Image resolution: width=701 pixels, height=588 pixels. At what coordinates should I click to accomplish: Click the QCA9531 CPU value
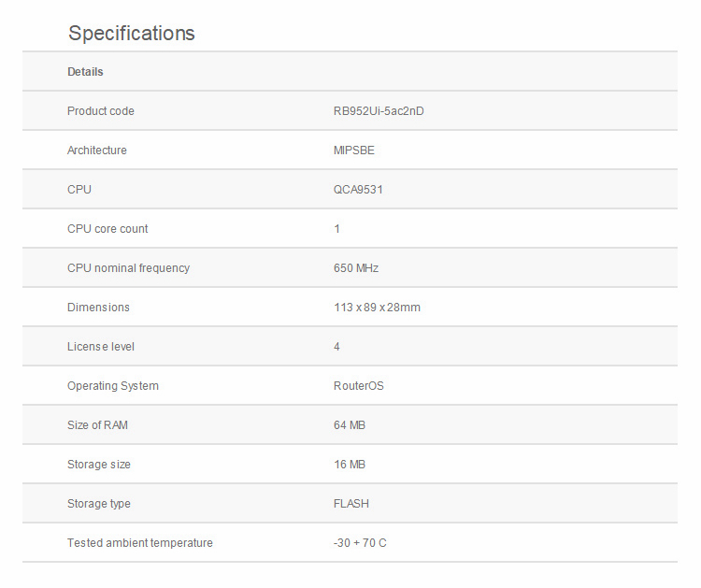[358, 190]
